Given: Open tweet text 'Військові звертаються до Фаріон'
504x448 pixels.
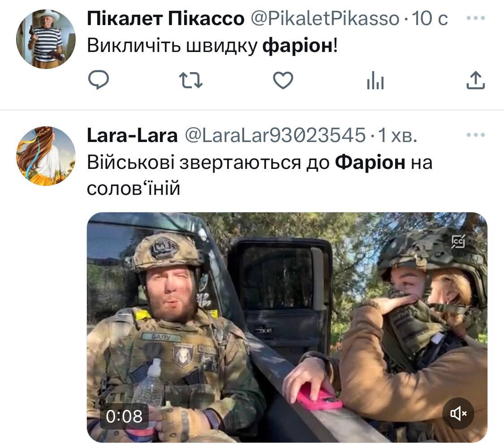Looking at the screenshot, I should coord(246,162).
